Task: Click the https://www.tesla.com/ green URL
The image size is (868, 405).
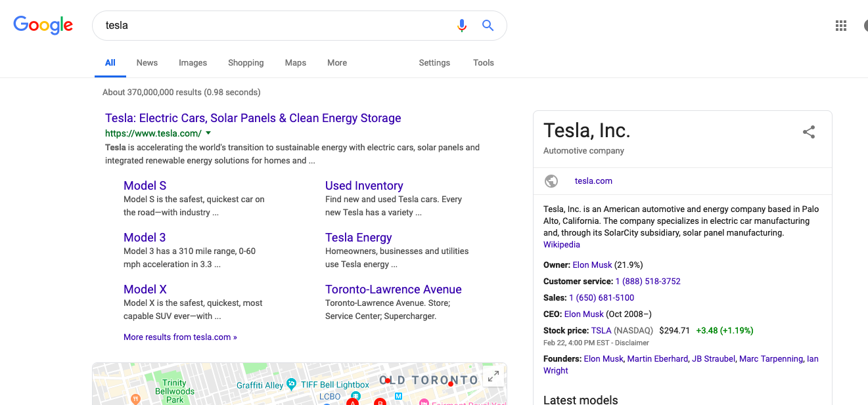Action: click(x=153, y=133)
